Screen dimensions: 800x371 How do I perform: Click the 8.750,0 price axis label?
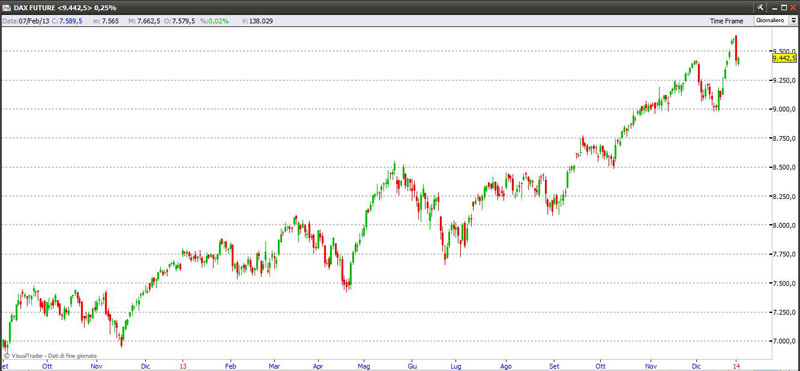tap(785, 138)
